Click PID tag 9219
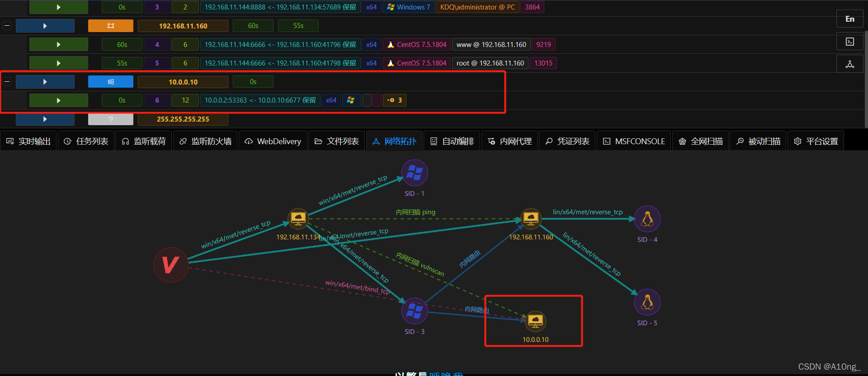 (x=543, y=44)
